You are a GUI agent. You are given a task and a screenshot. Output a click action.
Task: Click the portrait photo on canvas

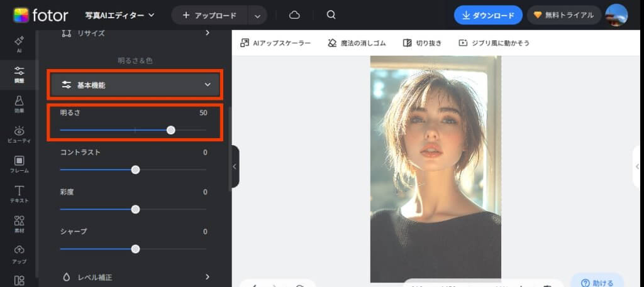click(x=435, y=169)
